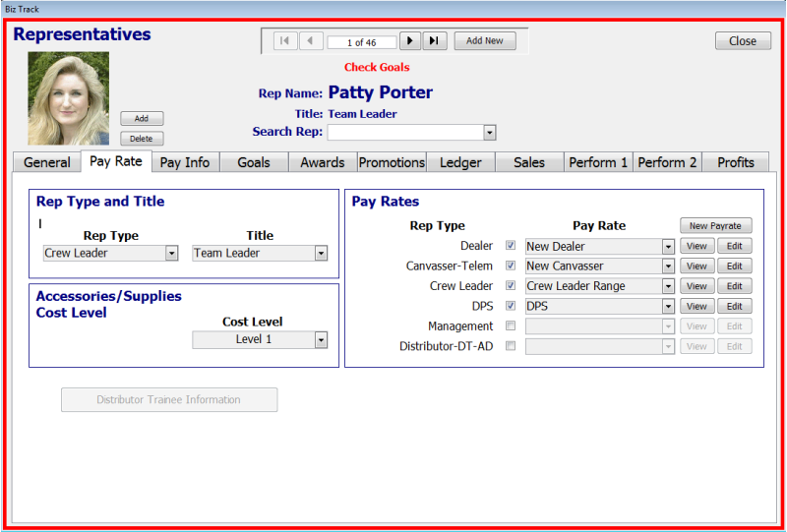Toggle the DPS checkbox
The height and width of the screenshot is (532, 787).
point(511,306)
